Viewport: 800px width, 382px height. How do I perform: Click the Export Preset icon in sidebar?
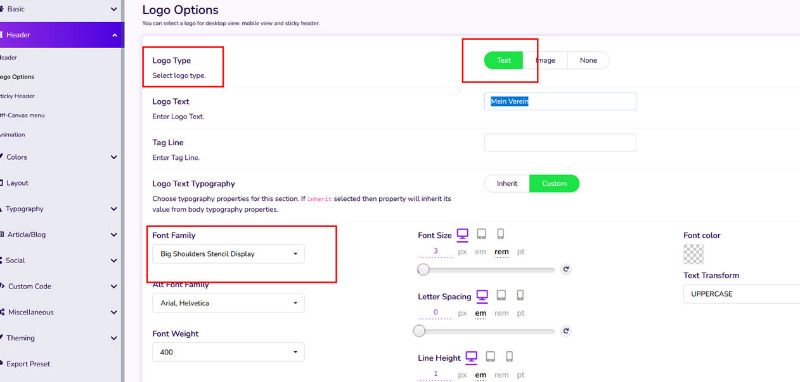pyautogui.click(x=2, y=364)
